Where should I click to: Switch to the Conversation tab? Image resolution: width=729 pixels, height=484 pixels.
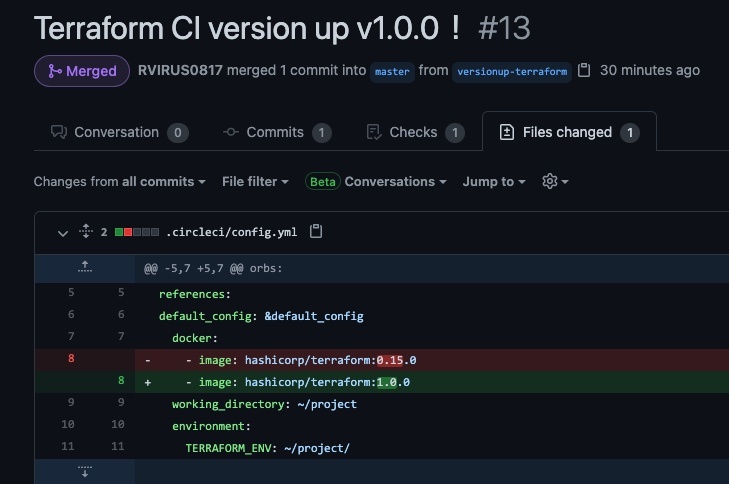(x=118, y=132)
